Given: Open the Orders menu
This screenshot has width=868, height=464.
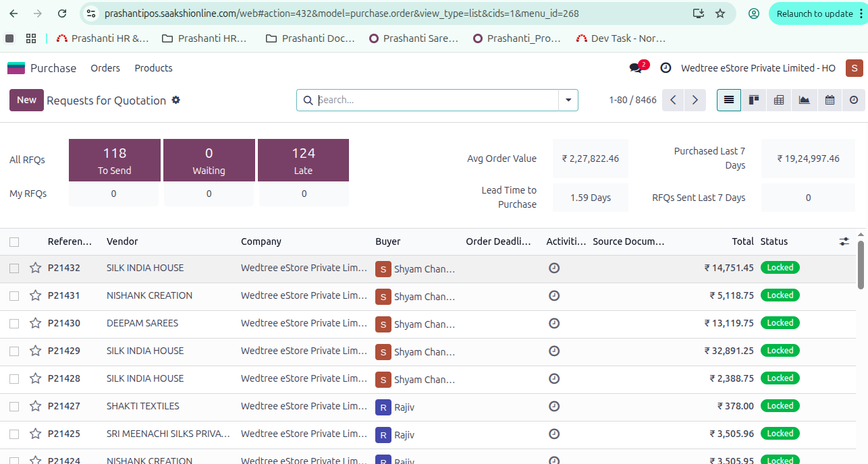Looking at the screenshot, I should coord(105,68).
